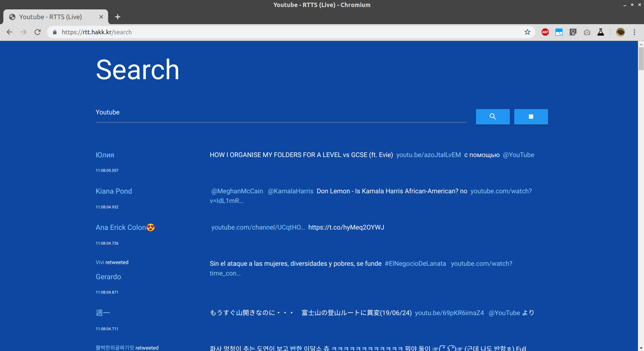Open youtube.com/channel/UCqtHO link
This screenshot has width=644, height=351.
pos(258,228)
